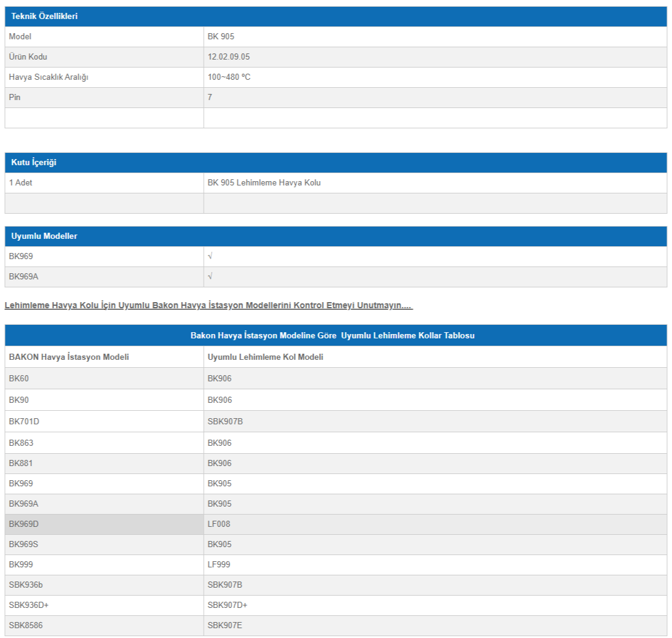Click the SBK907D+ handle model
This screenshot has width=672, height=638.
228,605
